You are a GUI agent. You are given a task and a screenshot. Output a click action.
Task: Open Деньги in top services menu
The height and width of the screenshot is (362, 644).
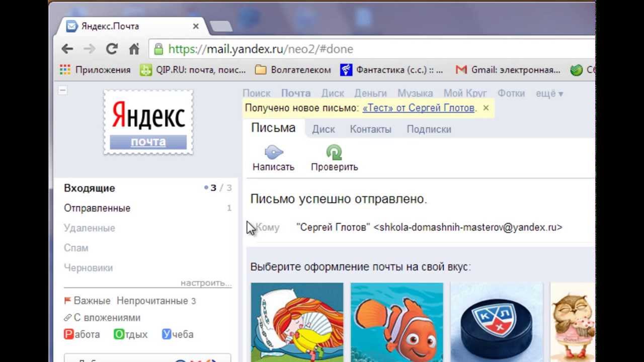point(370,93)
